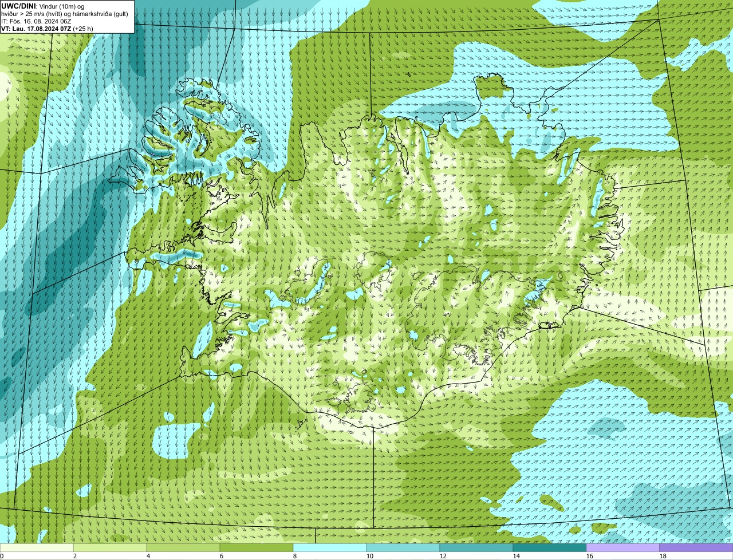Click the 8–10 m/s light cyan legend segment
733x560 pixels.
pyautogui.click(x=330, y=548)
